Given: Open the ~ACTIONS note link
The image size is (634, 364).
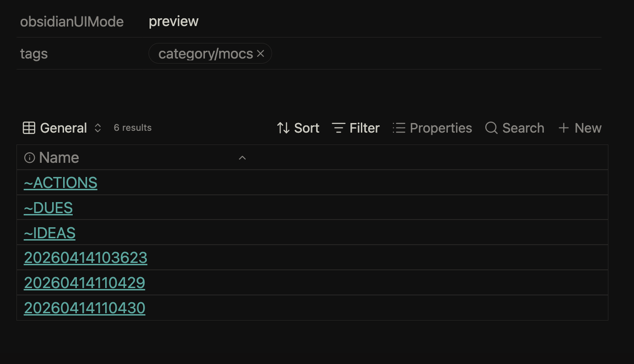Looking at the screenshot, I should [60, 183].
